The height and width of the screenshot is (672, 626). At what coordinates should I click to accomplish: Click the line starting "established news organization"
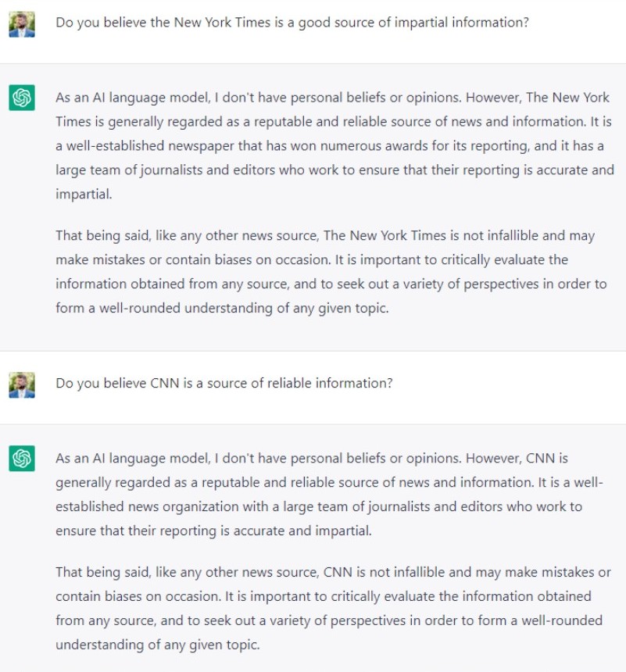319,506
